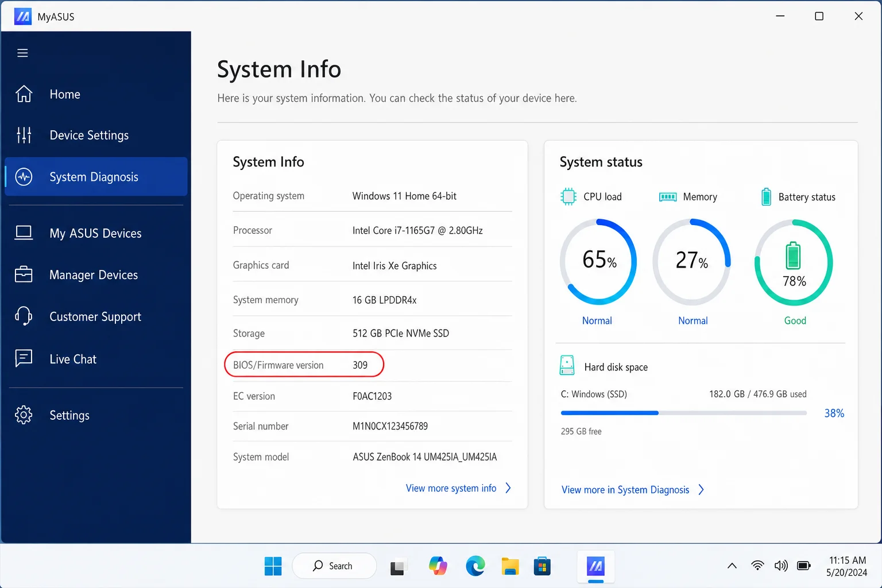Click the CPU load 65% gauge

pos(598,261)
